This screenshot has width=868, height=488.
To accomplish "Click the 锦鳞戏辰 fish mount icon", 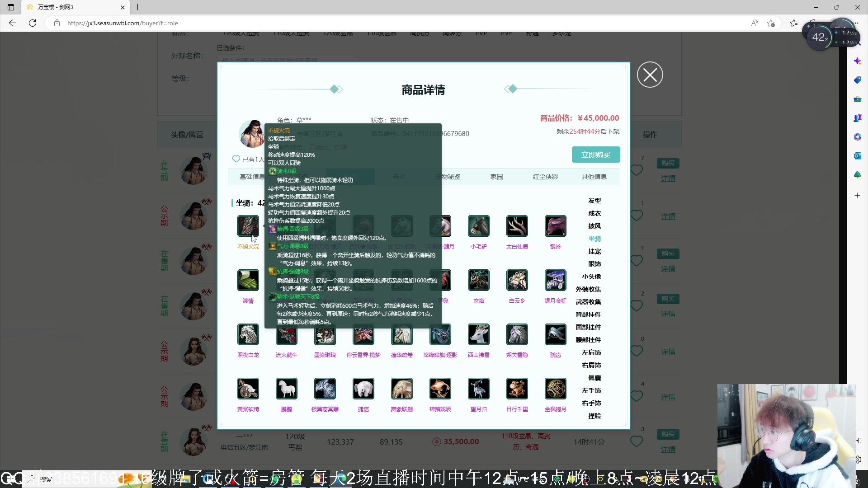I will pos(440,389).
